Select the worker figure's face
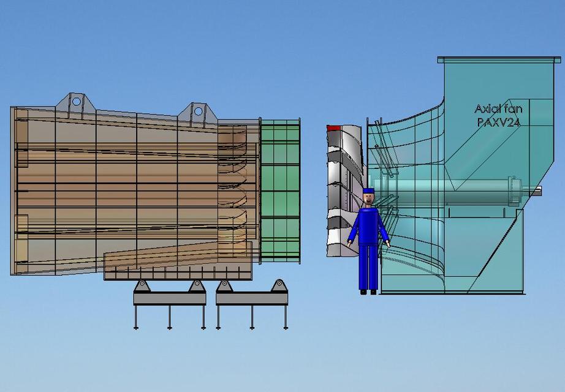Viewport: 565px width, 392px height. coord(368,200)
